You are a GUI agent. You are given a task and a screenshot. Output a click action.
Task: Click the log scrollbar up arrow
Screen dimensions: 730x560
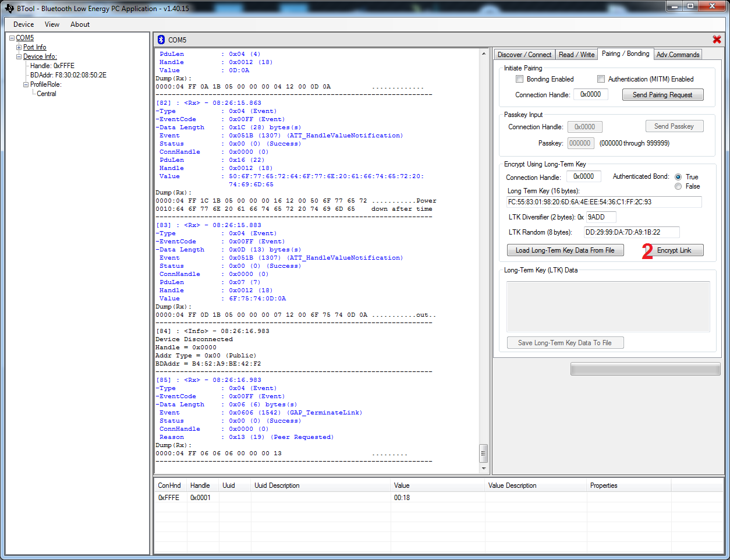484,54
